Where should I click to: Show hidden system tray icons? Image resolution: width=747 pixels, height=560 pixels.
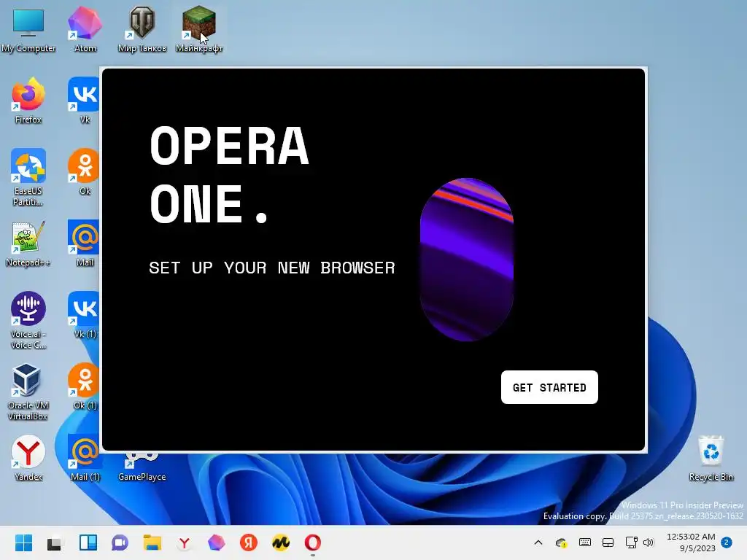[538, 542]
